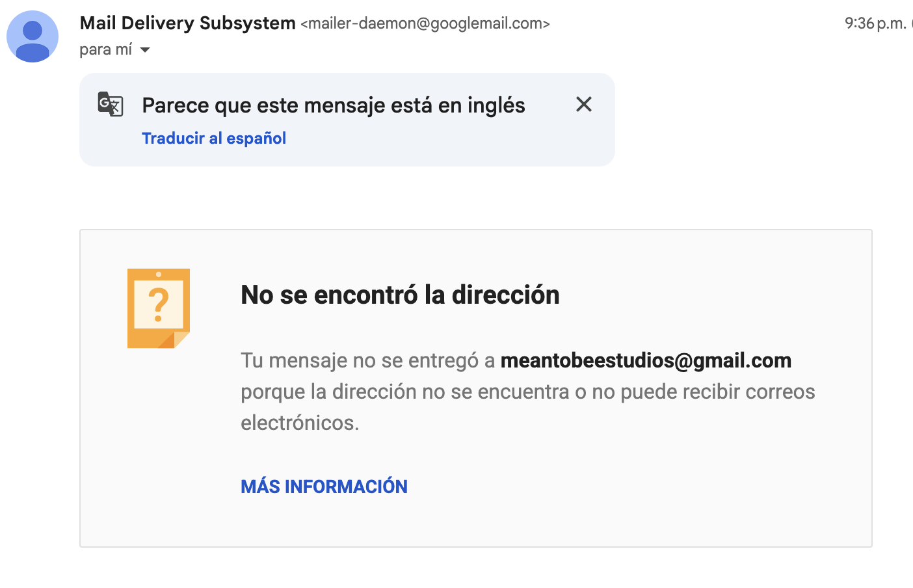Click "Parece que este mensaje está en inglés" text
Image resolution: width=913 pixels, height=588 pixels.
[x=333, y=105]
